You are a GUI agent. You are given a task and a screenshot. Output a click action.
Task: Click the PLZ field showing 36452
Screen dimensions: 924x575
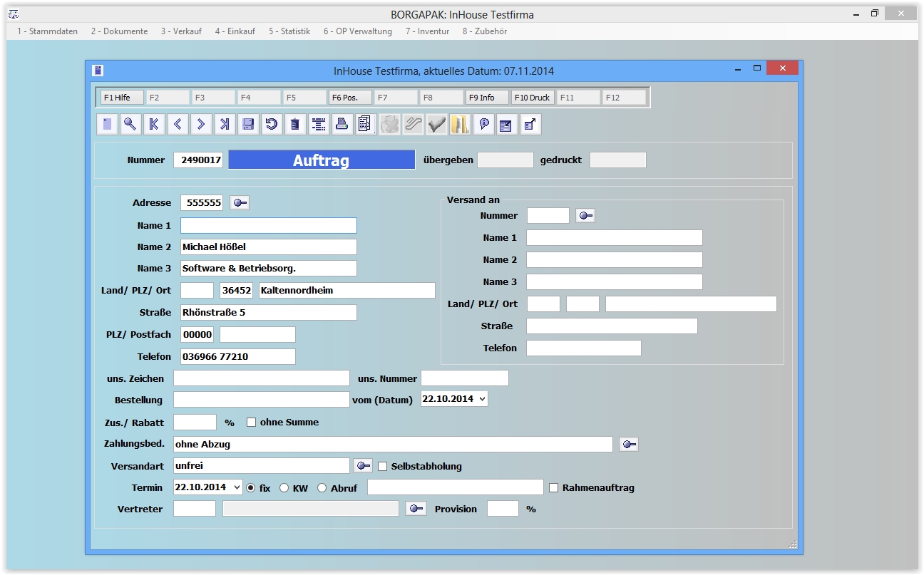pyautogui.click(x=236, y=290)
